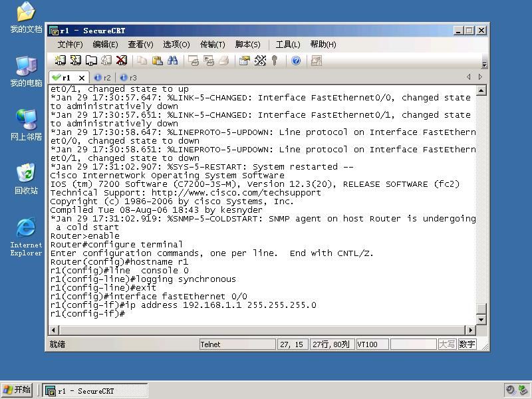Click the ip address 192.168.1.1 line
Image resolution: width=532 pixels, height=399 pixels.
pyautogui.click(x=184, y=305)
